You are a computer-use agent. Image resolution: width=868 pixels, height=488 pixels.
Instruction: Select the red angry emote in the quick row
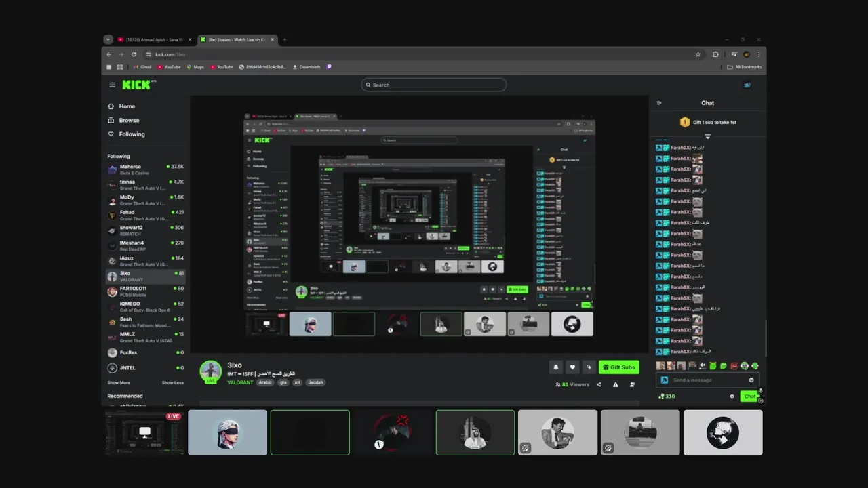click(734, 366)
